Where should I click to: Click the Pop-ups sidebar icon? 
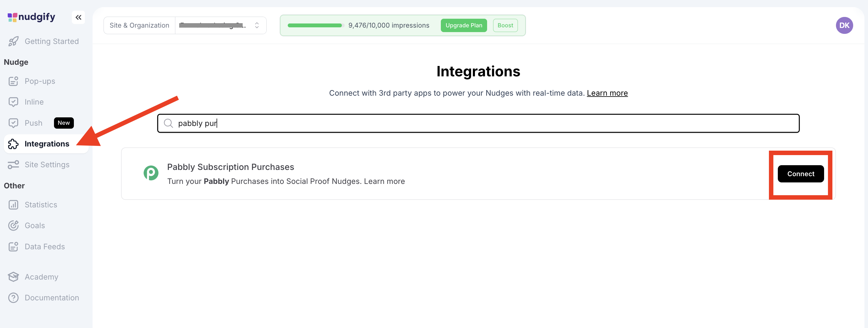[13, 81]
